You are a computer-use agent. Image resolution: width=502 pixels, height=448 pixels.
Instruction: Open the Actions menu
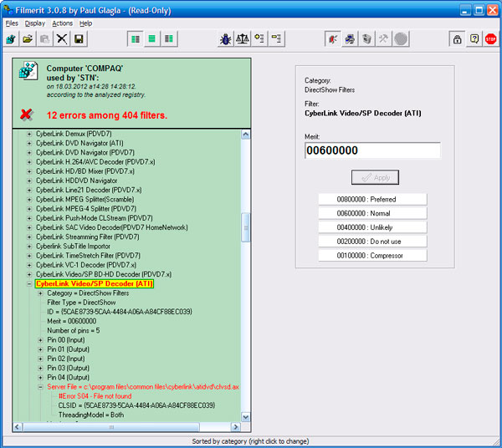62,23
